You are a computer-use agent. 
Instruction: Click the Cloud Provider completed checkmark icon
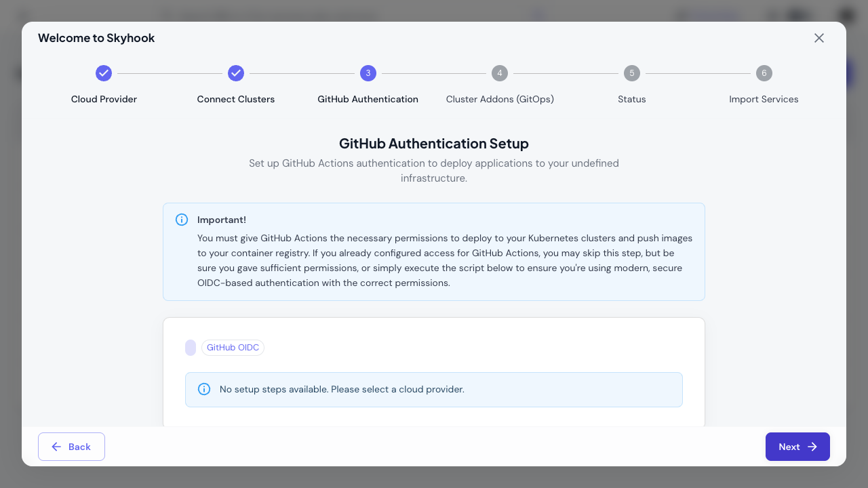click(104, 73)
